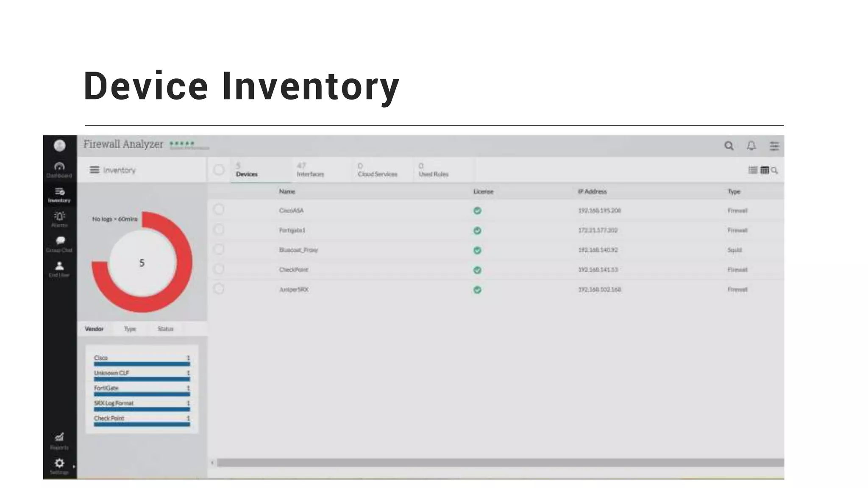Click the user avatar at top left

tap(60, 146)
